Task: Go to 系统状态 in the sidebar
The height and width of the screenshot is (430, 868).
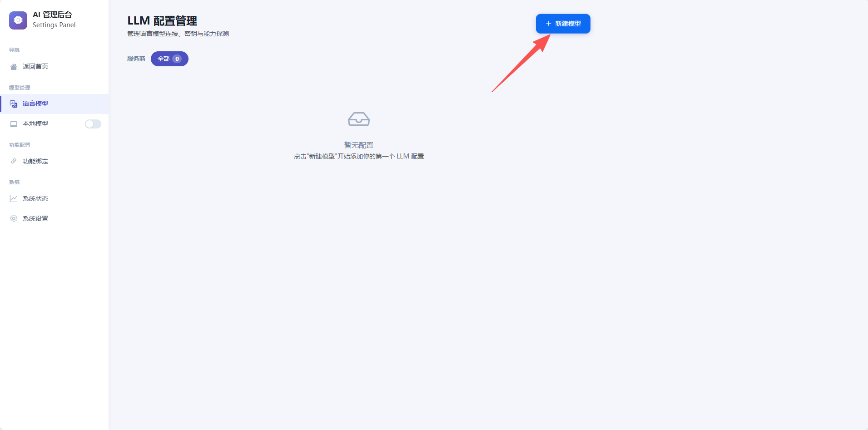Action: 55,198
